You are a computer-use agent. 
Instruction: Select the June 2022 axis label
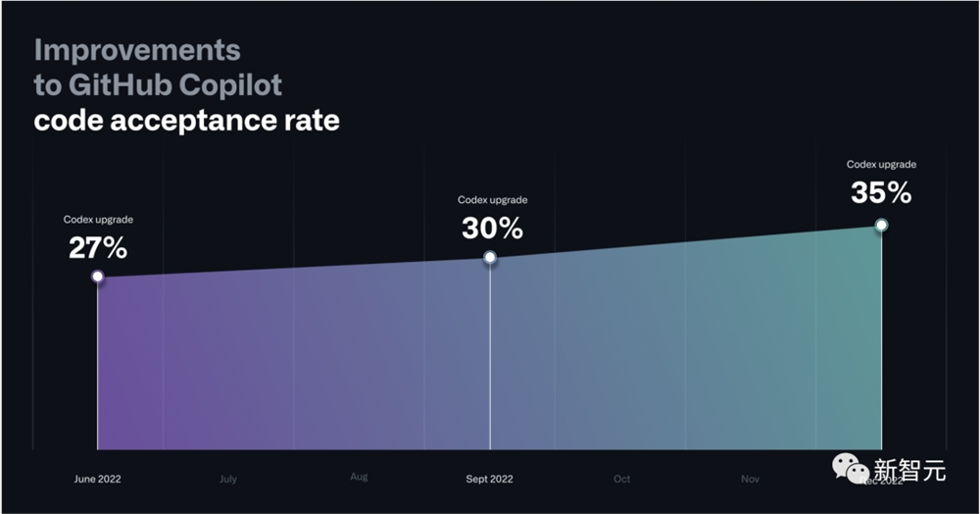[x=97, y=479]
